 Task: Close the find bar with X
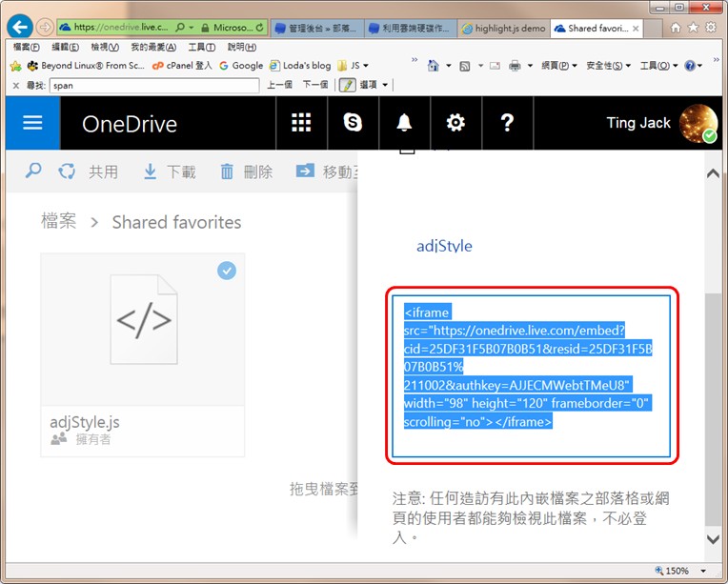(x=16, y=86)
